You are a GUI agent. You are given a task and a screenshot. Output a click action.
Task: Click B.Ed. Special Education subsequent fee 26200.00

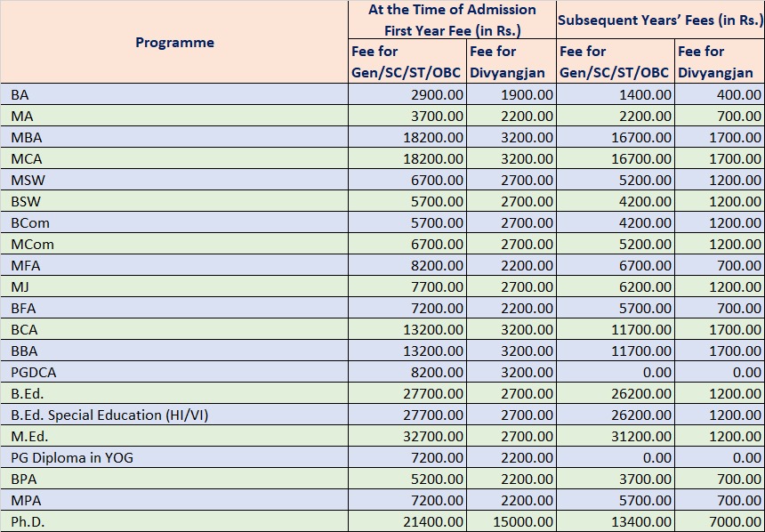616,415
